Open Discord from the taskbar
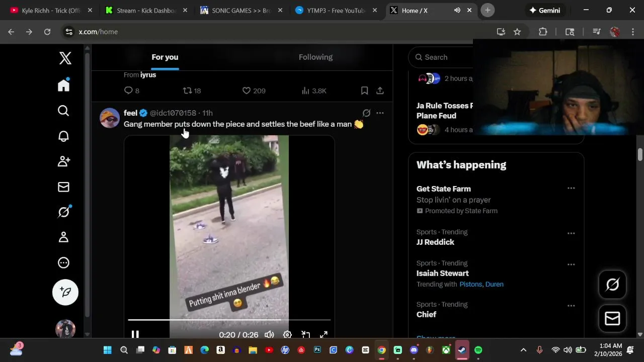Image resolution: width=644 pixels, height=362 pixels. click(414, 350)
